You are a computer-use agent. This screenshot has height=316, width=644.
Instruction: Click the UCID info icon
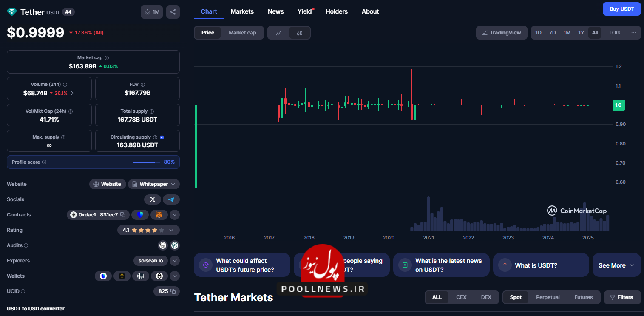[x=23, y=291]
